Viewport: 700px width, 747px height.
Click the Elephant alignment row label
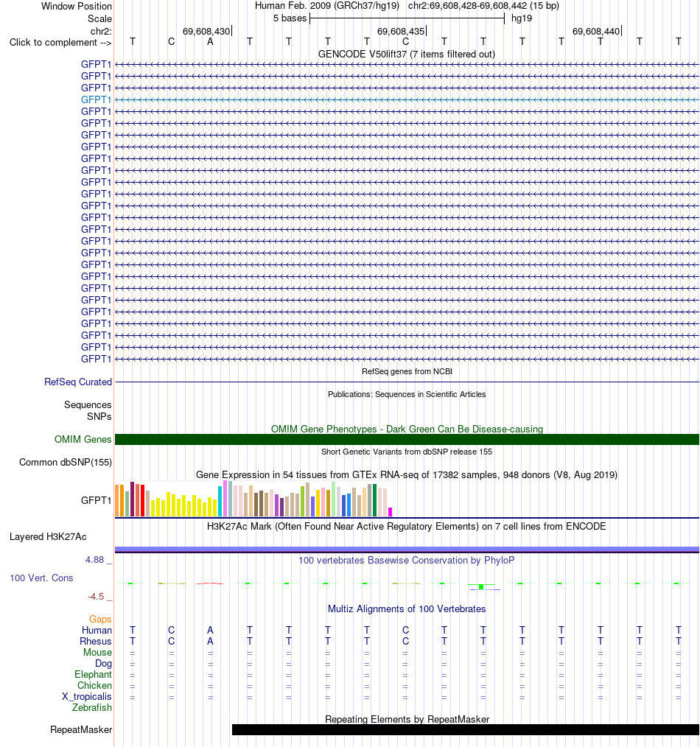tap(93, 674)
